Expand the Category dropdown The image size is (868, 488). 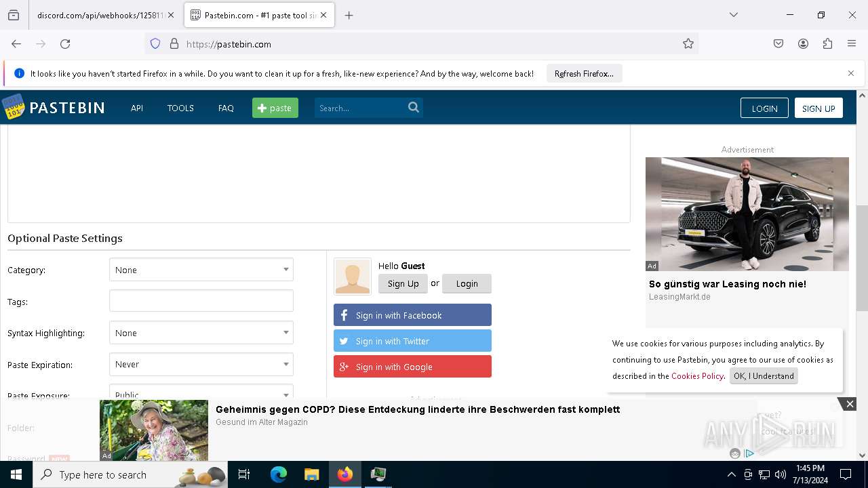(201, 270)
